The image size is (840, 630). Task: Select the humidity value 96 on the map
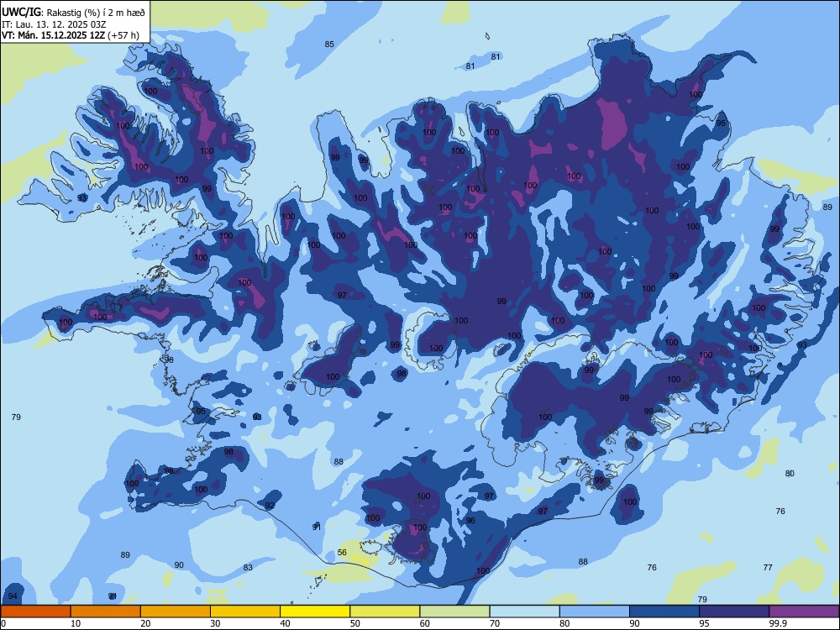470,520
